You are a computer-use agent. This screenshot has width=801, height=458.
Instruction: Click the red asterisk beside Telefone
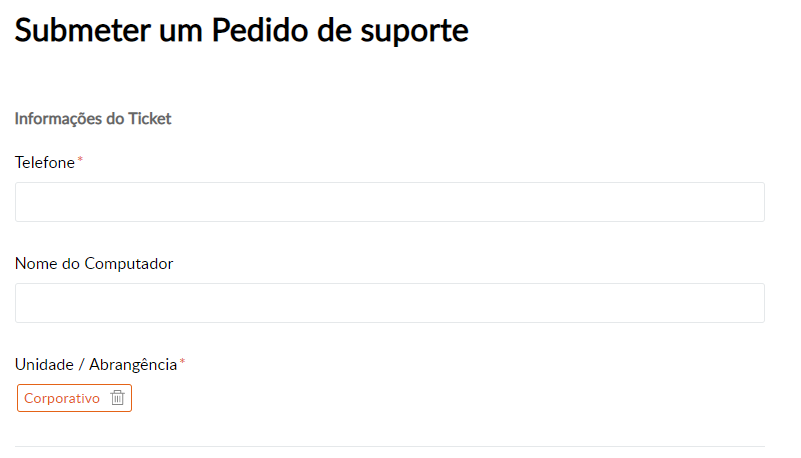80,160
